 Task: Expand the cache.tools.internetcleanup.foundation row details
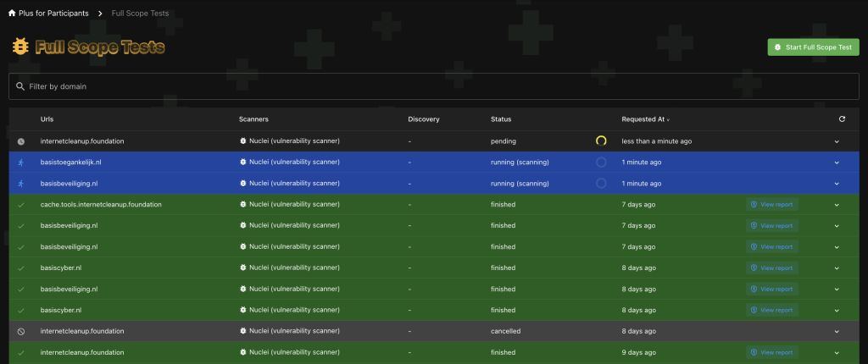[837, 205]
